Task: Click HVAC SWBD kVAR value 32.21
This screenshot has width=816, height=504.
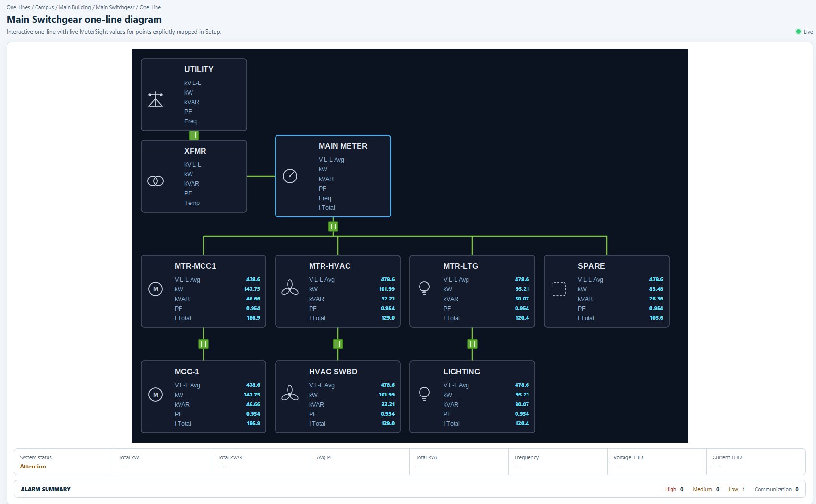Action: tap(388, 404)
